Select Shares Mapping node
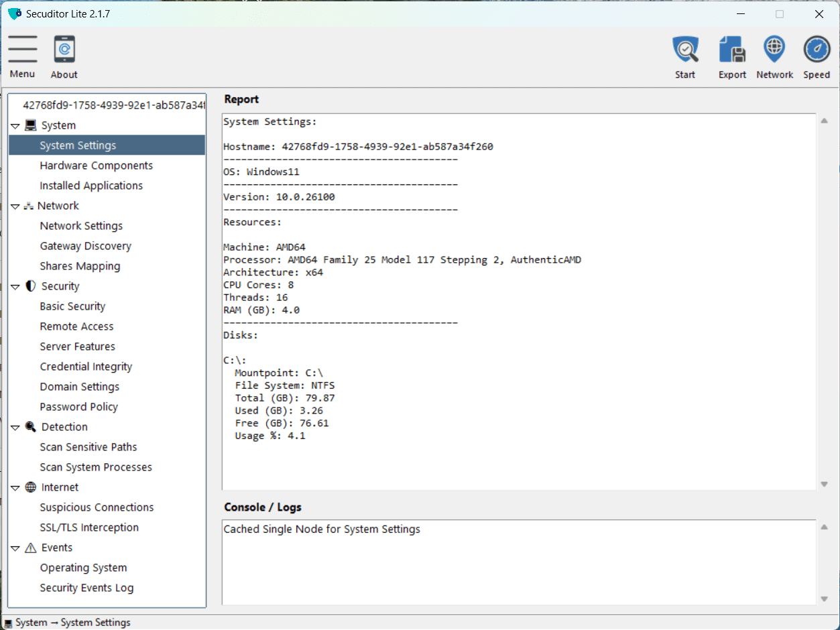 tap(80, 266)
